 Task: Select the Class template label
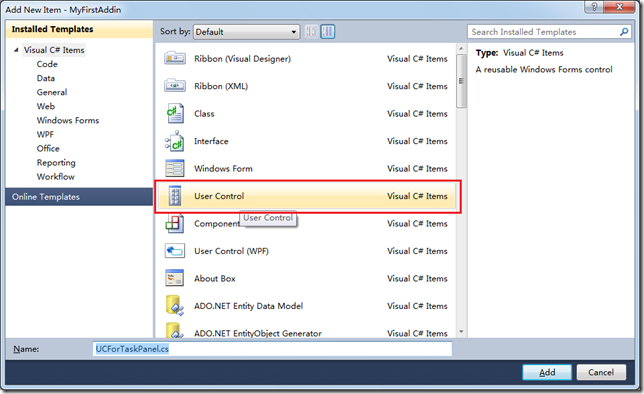point(204,114)
